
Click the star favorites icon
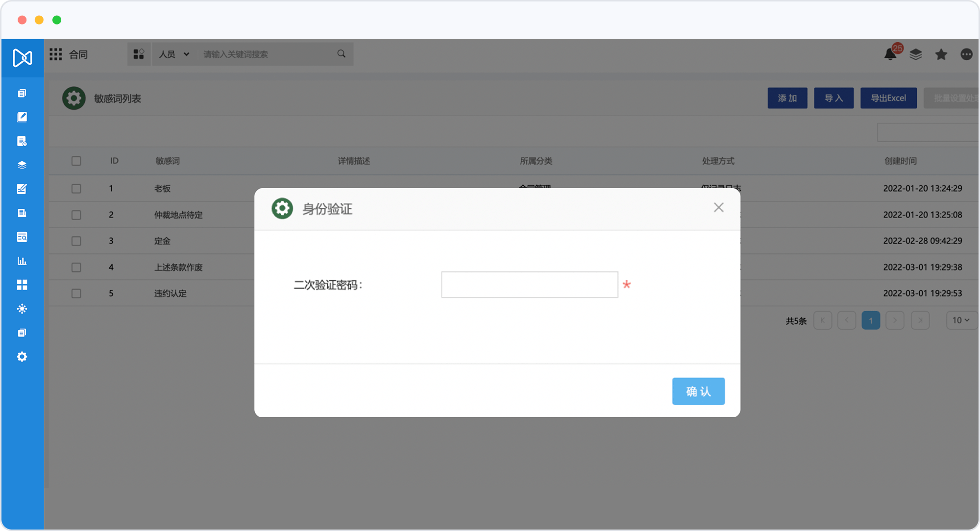pyautogui.click(x=941, y=54)
